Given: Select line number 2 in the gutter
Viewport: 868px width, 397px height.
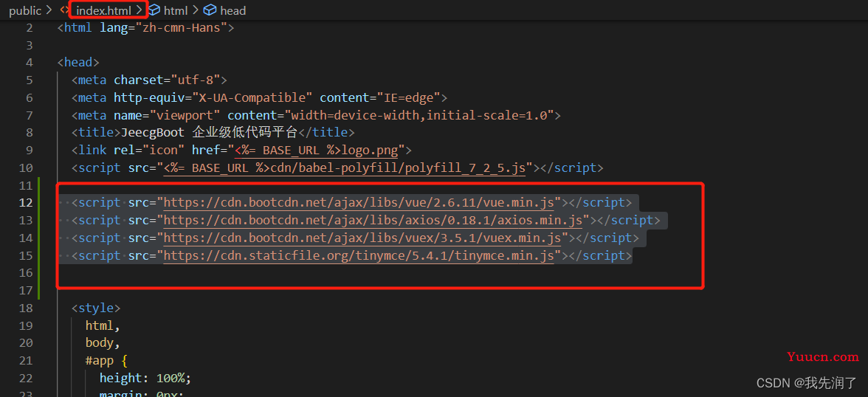Looking at the screenshot, I should coord(30,28).
